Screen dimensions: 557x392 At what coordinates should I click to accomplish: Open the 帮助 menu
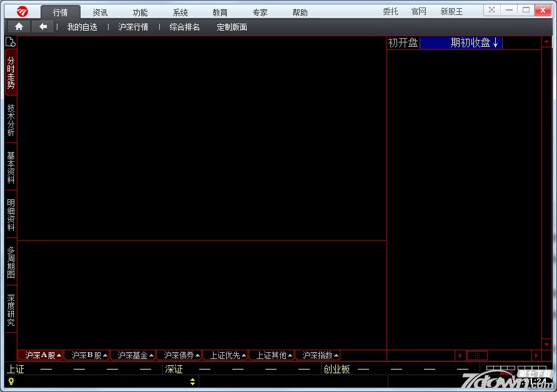[300, 12]
